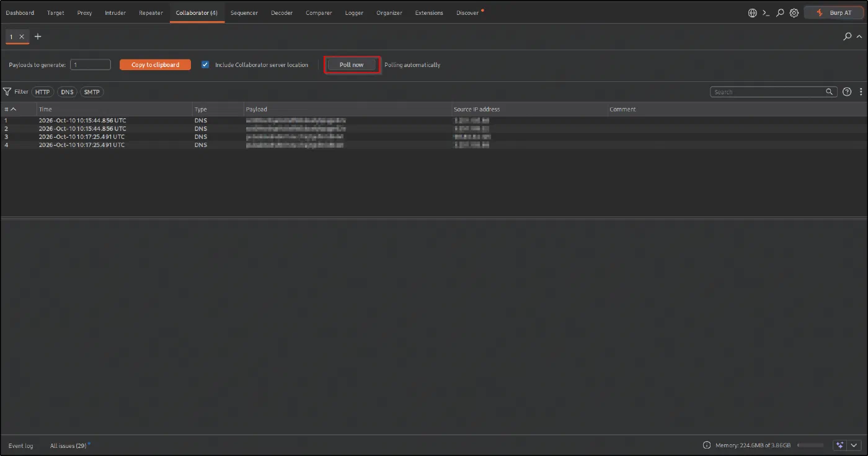Click the Copy to clipboard button
The width and height of the screenshot is (868, 456).
click(x=155, y=65)
